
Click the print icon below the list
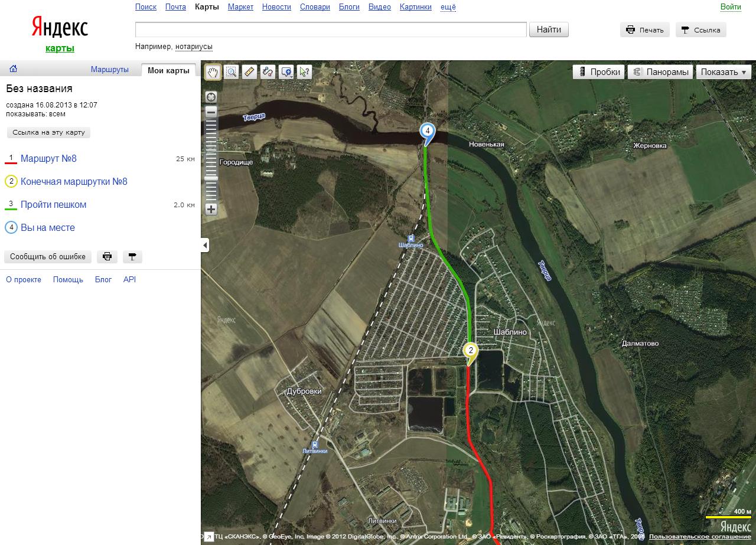(107, 256)
